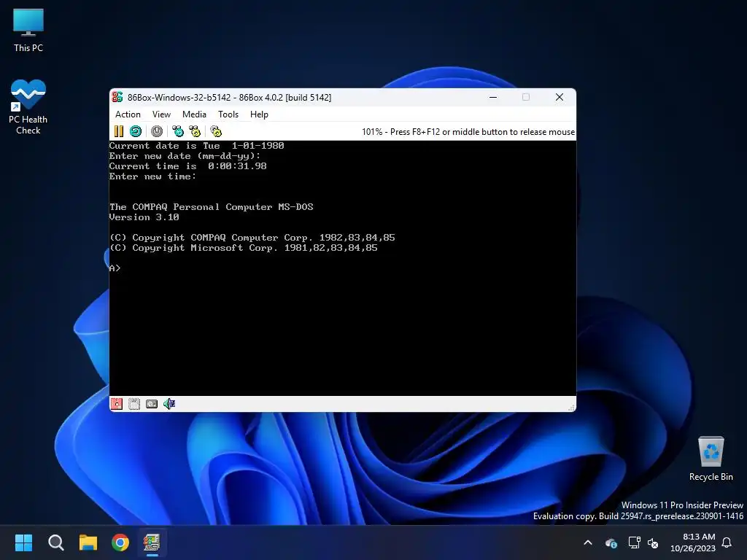Click inside the black emulated DOS screen

pyautogui.click(x=343, y=268)
